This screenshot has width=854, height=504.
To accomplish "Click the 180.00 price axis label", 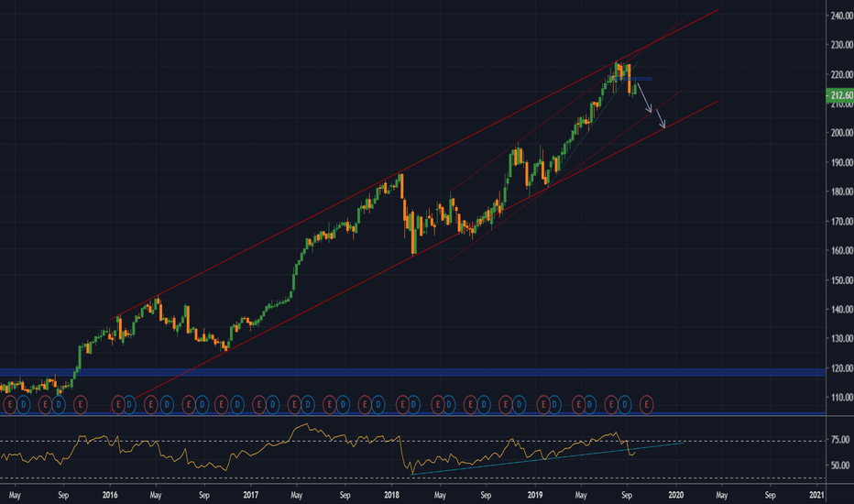I will [x=841, y=192].
